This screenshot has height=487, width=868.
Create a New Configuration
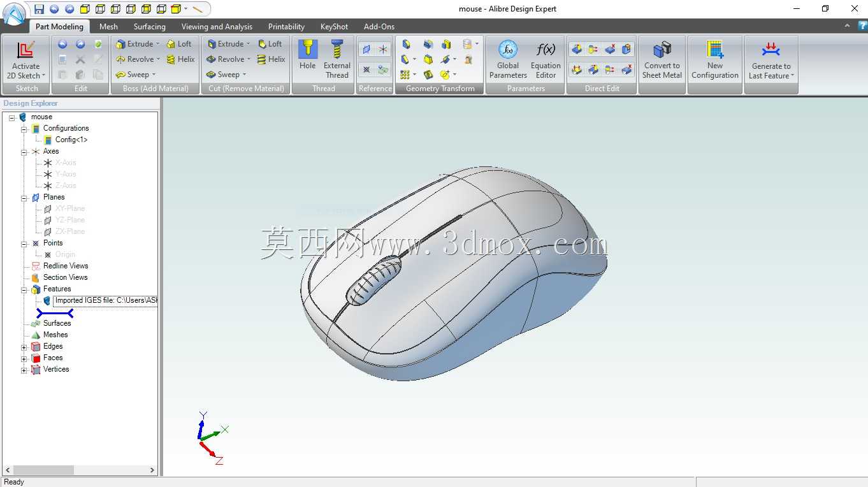pyautogui.click(x=715, y=59)
